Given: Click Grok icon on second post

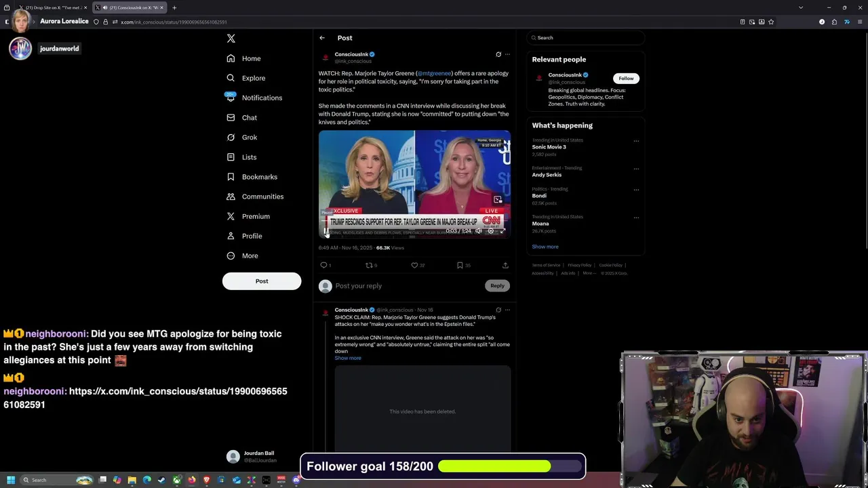Looking at the screenshot, I should [498, 310].
